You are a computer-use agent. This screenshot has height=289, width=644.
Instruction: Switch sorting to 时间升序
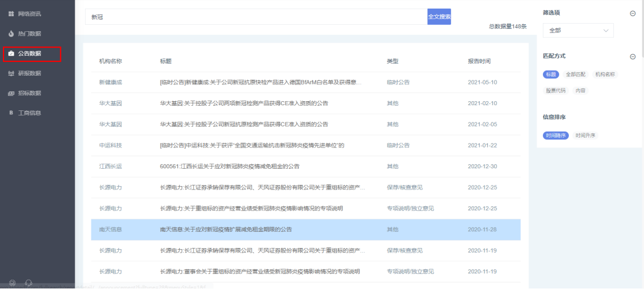point(586,135)
